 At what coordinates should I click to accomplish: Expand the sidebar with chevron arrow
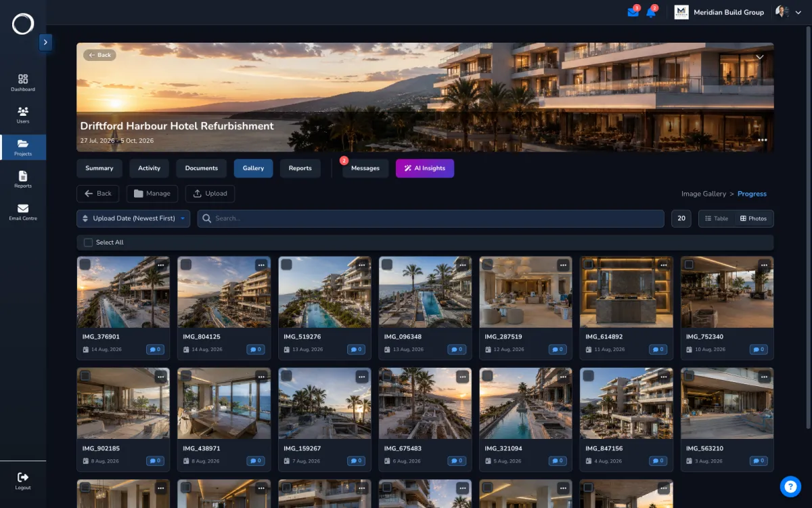pos(45,42)
